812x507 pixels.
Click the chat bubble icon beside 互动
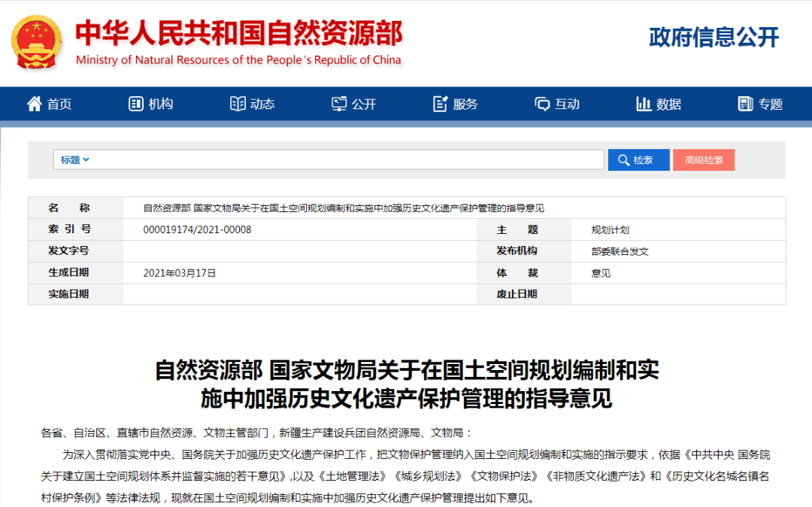(x=542, y=104)
